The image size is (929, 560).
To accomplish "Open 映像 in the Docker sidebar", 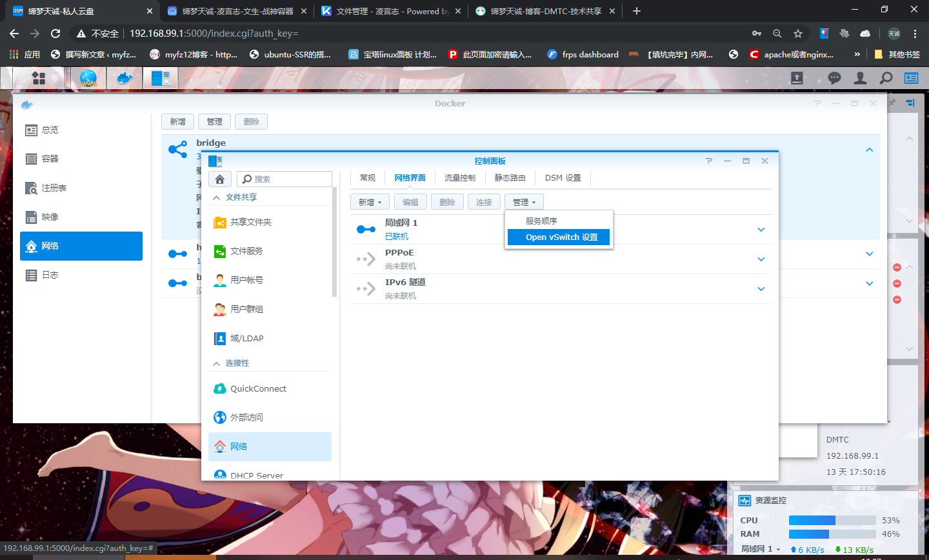I will (81, 217).
